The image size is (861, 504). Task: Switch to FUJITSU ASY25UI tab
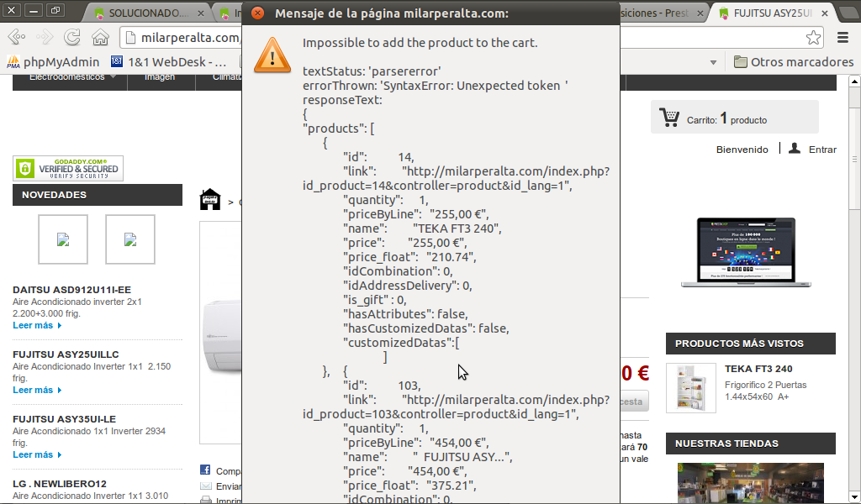tap(772, 13)
